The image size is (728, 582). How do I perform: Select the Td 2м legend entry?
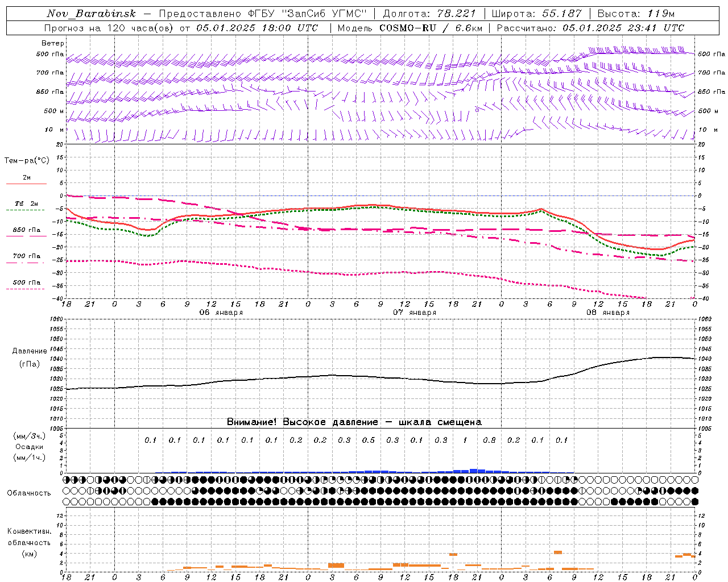(x=26, y=203)
